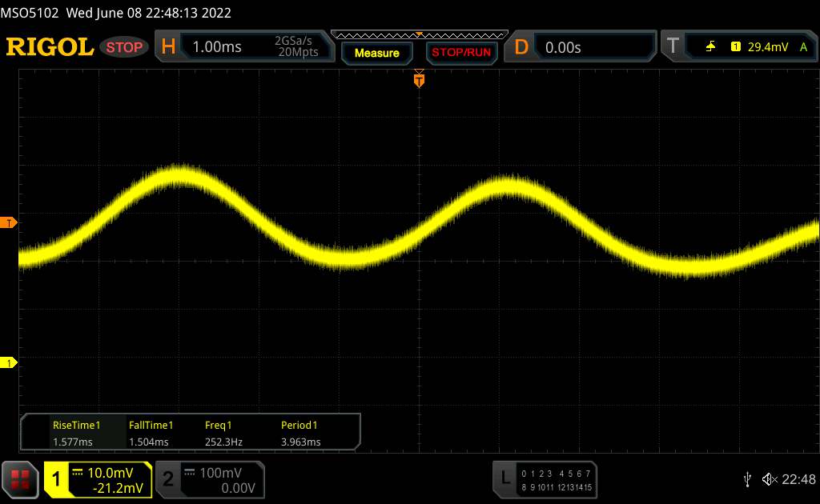This screenshot has width=820, height=504.
Task: Open the 29.4mV trigger level setting
Action: click(766, 47)
